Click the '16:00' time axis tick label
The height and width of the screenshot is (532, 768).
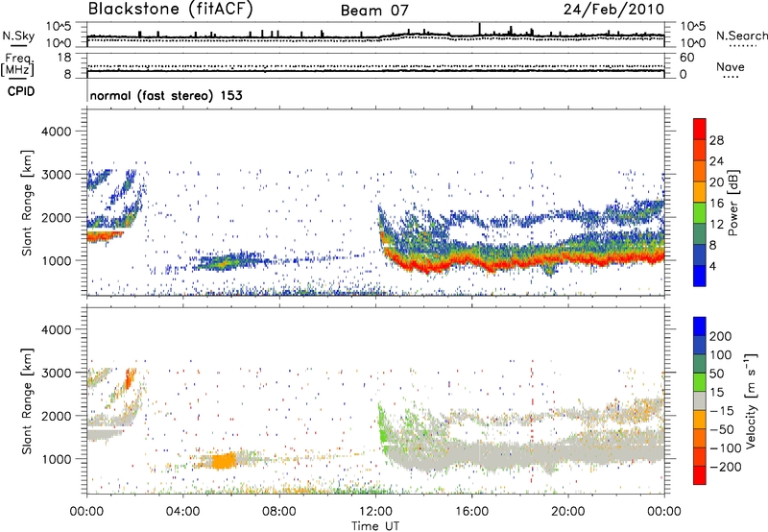pos(471,512)
